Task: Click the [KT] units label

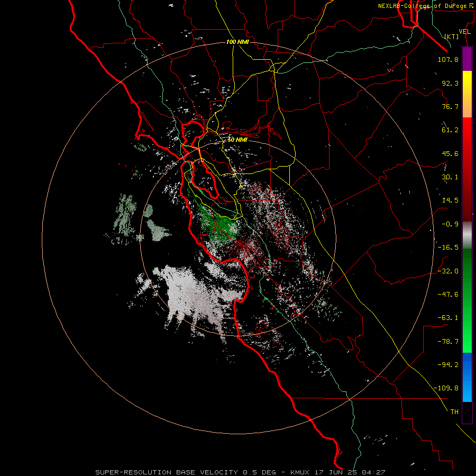Action: tap(452, 36)
